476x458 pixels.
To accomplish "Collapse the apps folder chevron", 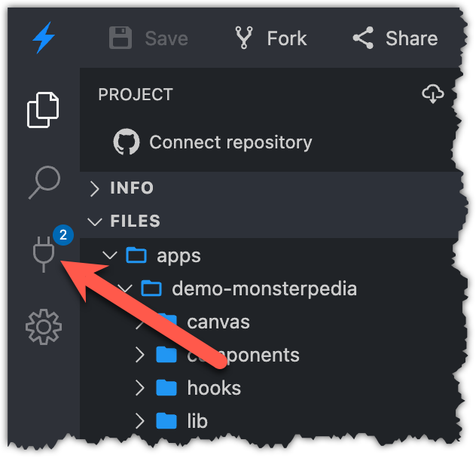I will [110, 255].
